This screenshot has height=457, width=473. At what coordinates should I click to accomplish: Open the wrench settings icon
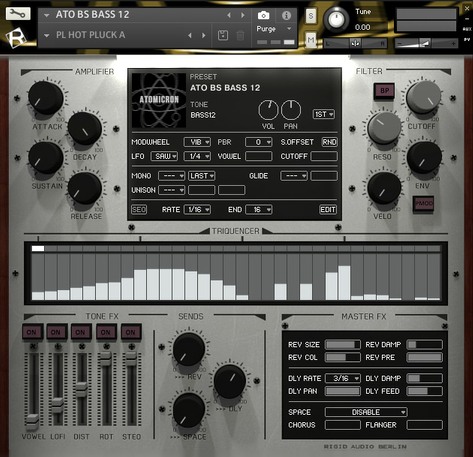pyautogui.click(x=18, y=14)
